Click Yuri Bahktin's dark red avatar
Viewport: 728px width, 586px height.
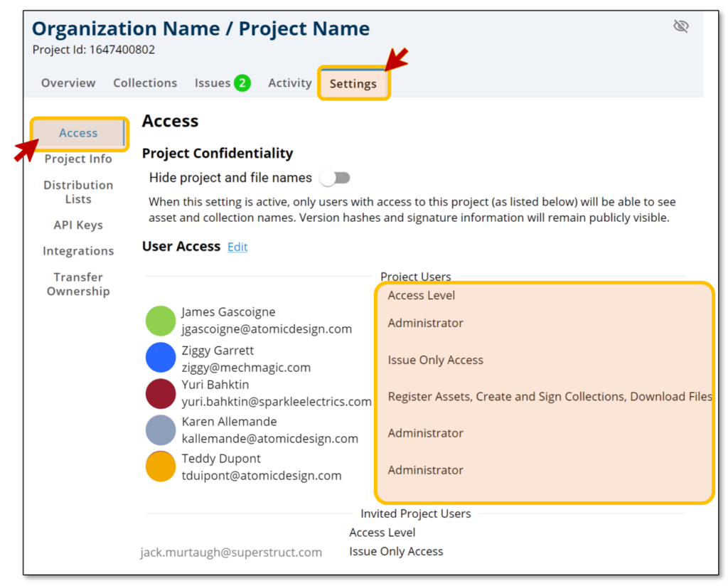click(x=161, y=394)
